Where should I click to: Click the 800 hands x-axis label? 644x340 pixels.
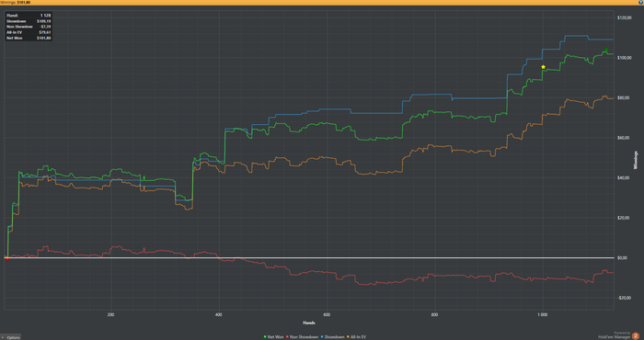434,315
